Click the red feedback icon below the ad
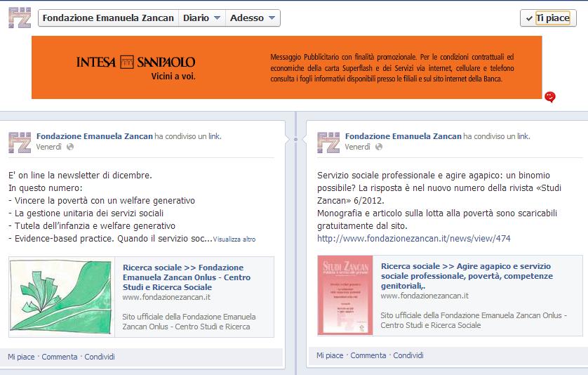 (550, 97)
